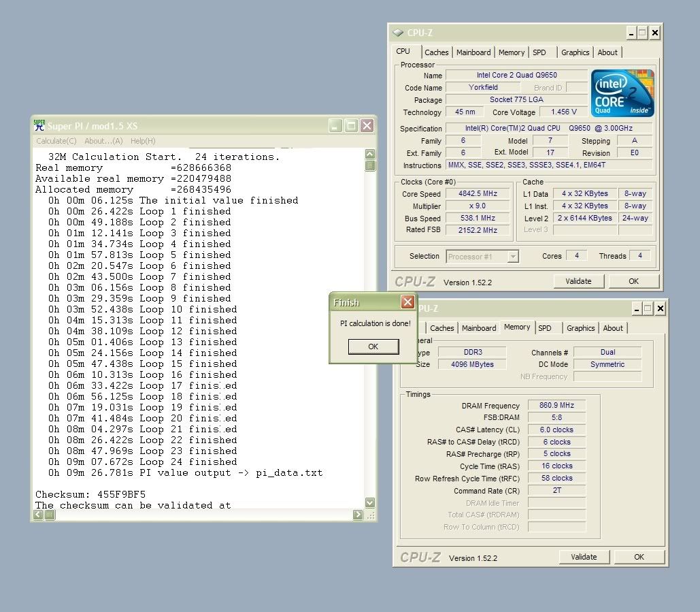
Task: Click the Level 2 cache value 2 x 6144 KBytes
Action: pos(585,218)
